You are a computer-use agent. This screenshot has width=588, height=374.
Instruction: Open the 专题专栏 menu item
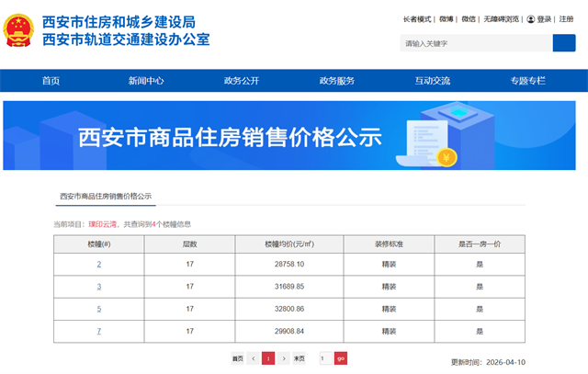[528, 81]
